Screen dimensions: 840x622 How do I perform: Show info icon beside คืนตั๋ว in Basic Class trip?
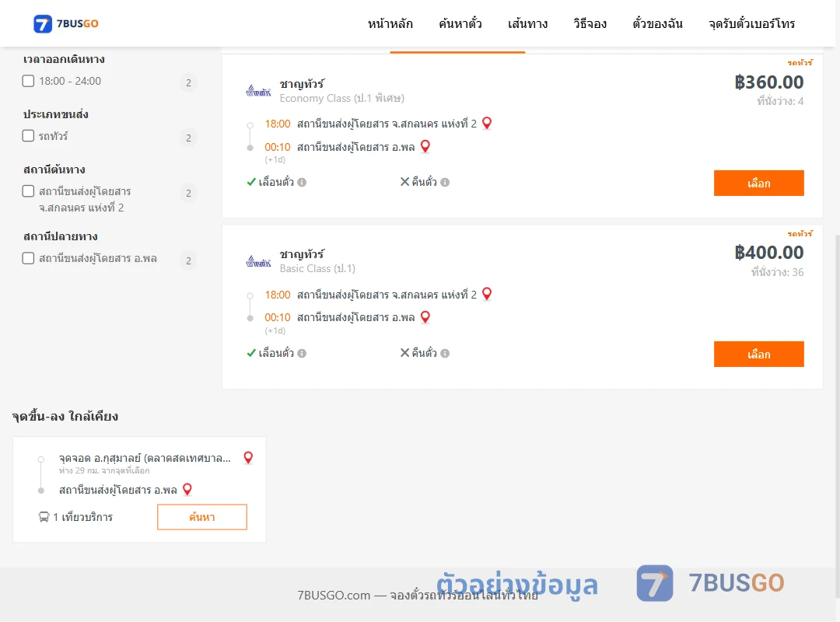(445, 353)
